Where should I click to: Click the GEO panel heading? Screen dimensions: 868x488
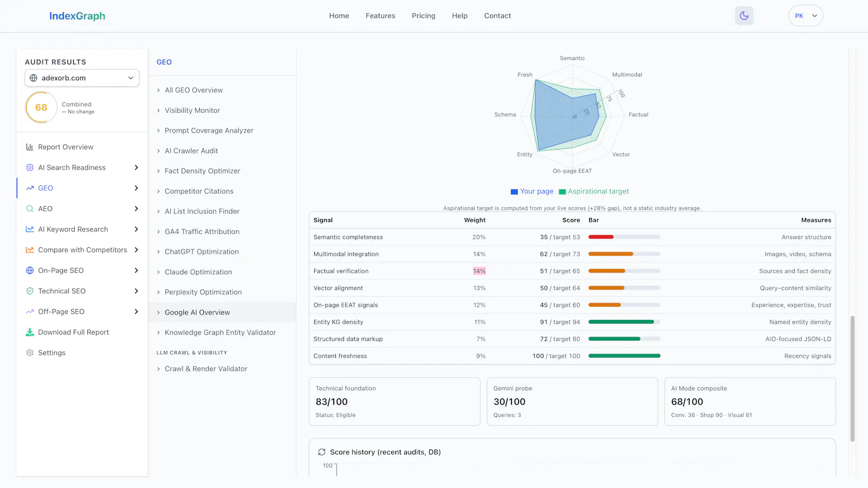coord(164,62)
